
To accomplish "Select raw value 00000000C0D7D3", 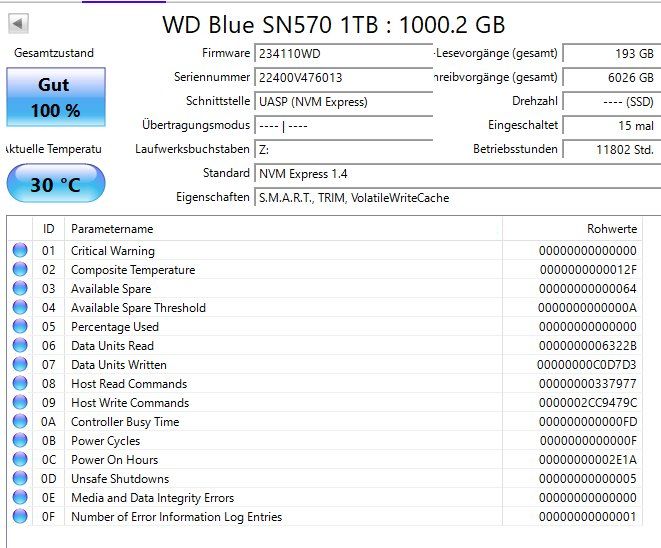I will click(x=587, y=365).
